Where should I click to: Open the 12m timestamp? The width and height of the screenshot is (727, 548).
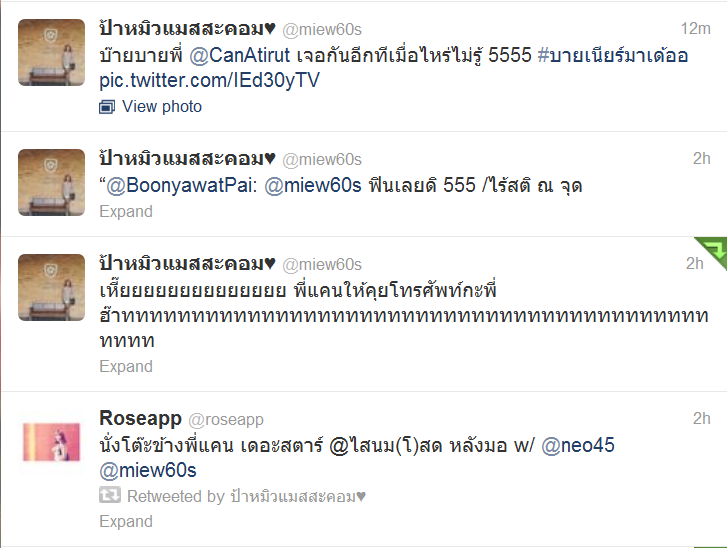coord(695,29)
